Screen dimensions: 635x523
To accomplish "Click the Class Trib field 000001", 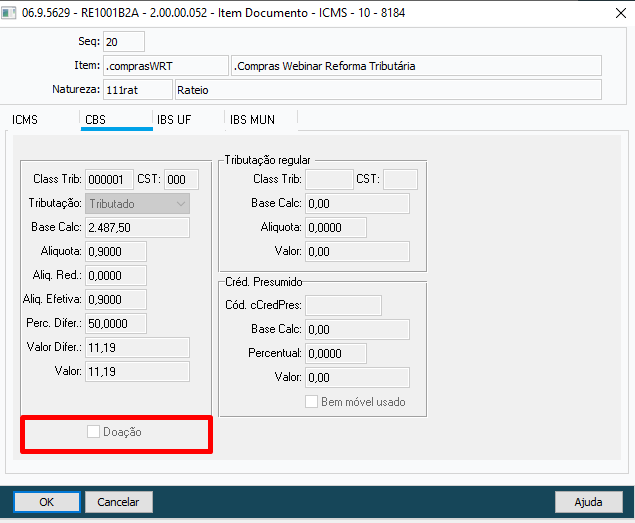I will pos(109,179).
